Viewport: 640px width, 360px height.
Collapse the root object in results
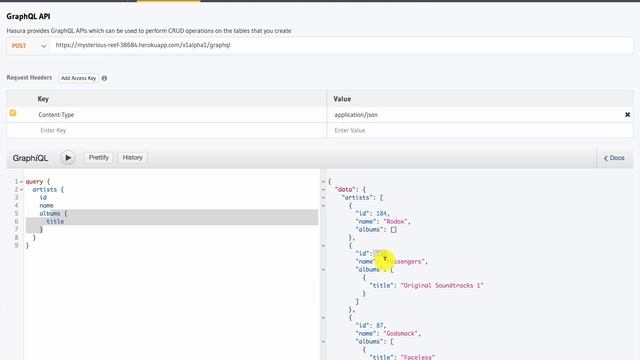tap(324, 182)
